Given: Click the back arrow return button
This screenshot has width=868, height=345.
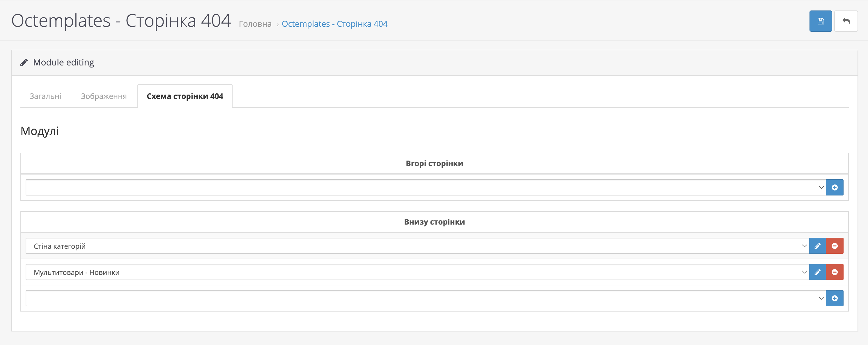Looking at the screenshot, I should click(x=846, y=21).
